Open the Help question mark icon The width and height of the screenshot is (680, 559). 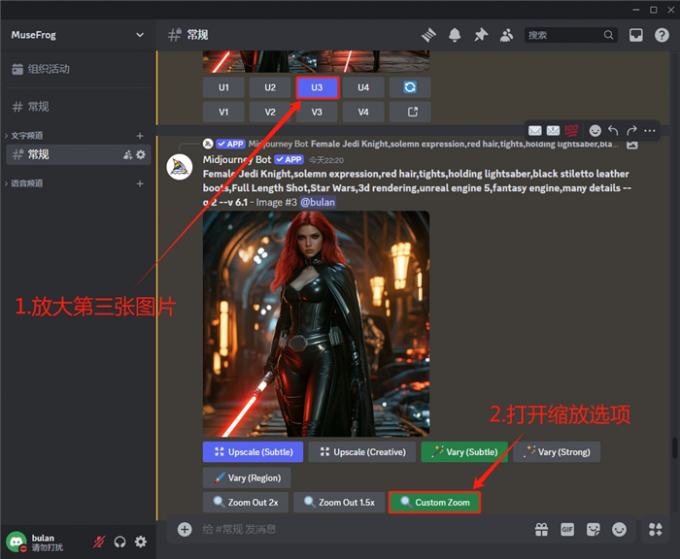pos(662,35)
